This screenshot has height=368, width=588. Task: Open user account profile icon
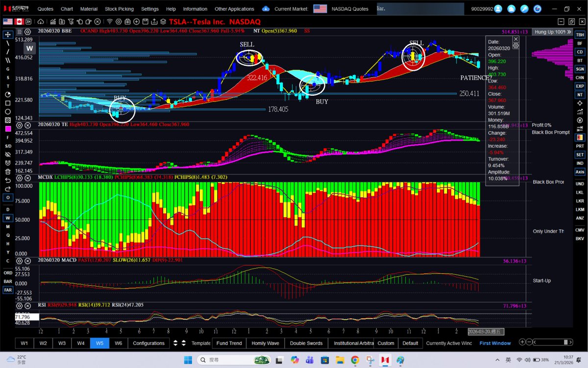coord(498,9)
